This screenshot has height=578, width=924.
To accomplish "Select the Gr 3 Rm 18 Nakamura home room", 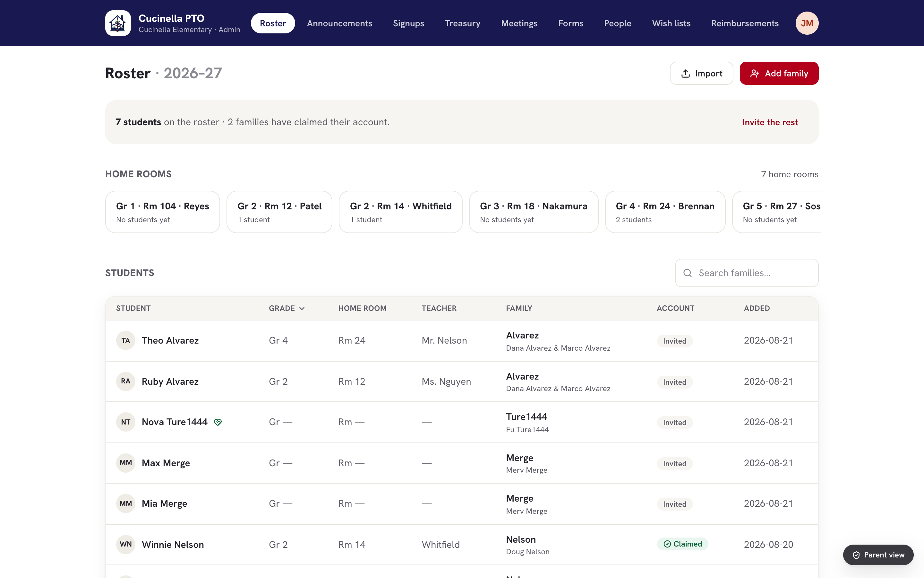I will point(534,212).
